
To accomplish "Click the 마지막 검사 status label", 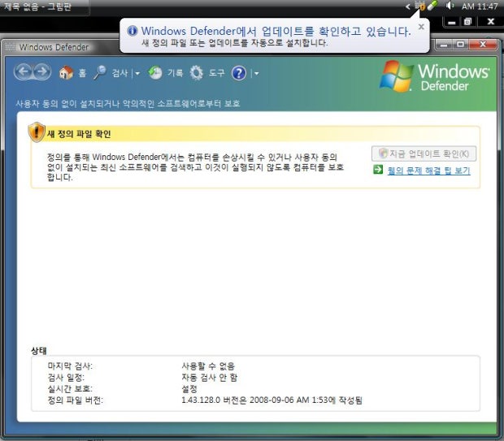I will (x=70, y=365).
